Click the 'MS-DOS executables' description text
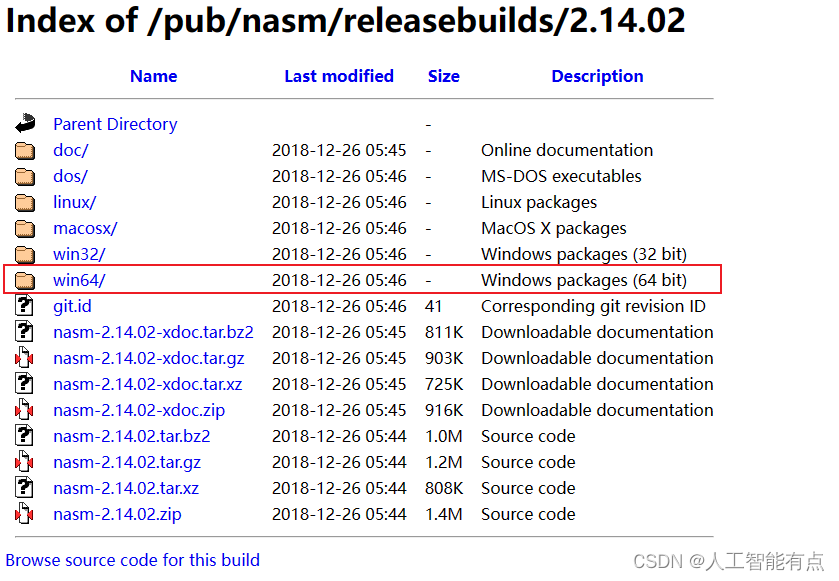The height and width of the screenshot is (581, 839). point(561,176)
